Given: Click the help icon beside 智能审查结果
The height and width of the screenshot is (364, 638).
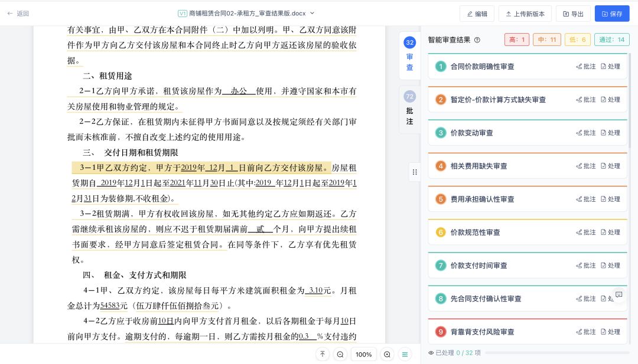Looking at the screenshot, I should click(x=477, y=40).
